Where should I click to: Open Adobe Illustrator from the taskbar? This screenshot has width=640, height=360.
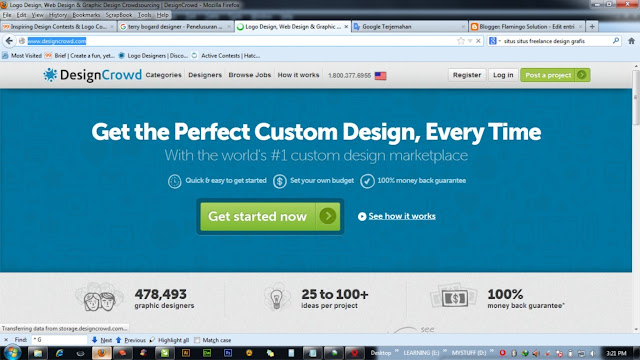[186, 353]
